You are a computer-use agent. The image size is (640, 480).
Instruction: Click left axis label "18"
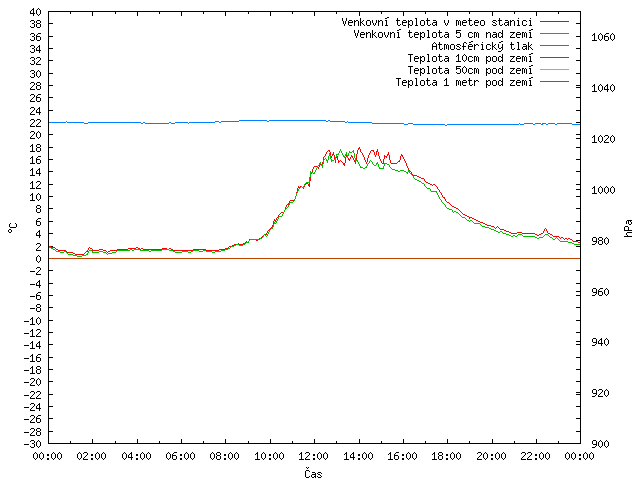[36, 148]
